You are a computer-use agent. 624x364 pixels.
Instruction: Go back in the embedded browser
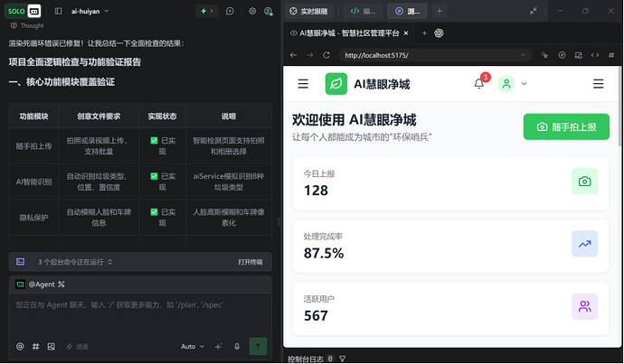(x=294, y=55)
